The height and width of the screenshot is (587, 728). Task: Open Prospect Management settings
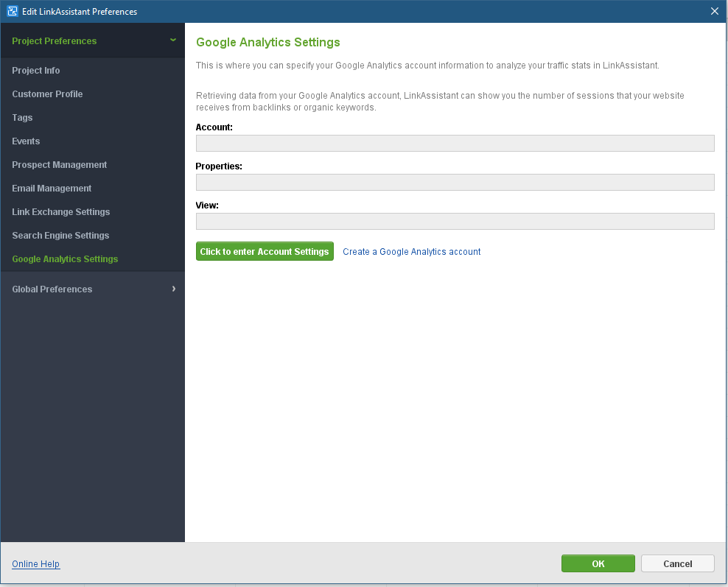pyautogui.click(x=60, y=165)
